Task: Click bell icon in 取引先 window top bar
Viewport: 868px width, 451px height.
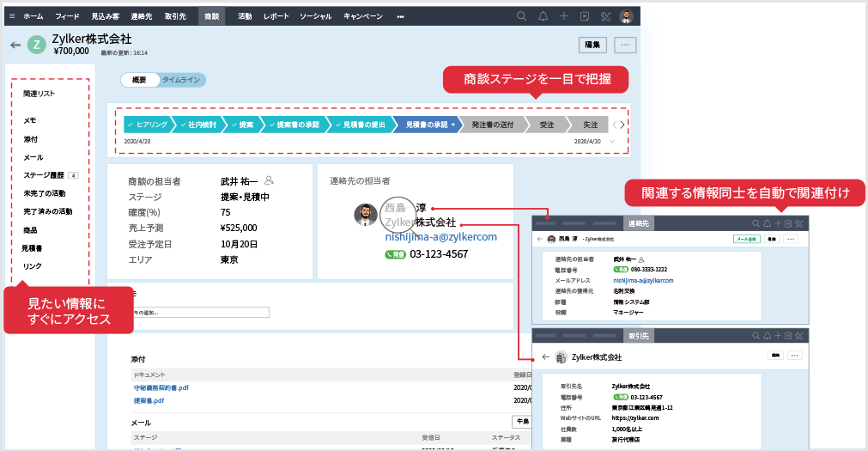Action: (768, 336)
